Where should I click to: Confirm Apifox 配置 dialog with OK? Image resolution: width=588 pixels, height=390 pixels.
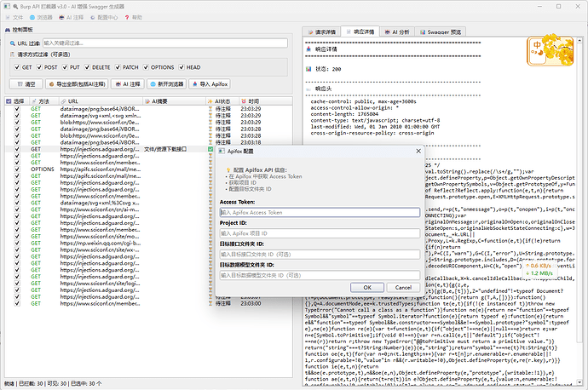(x=367, y=288)
